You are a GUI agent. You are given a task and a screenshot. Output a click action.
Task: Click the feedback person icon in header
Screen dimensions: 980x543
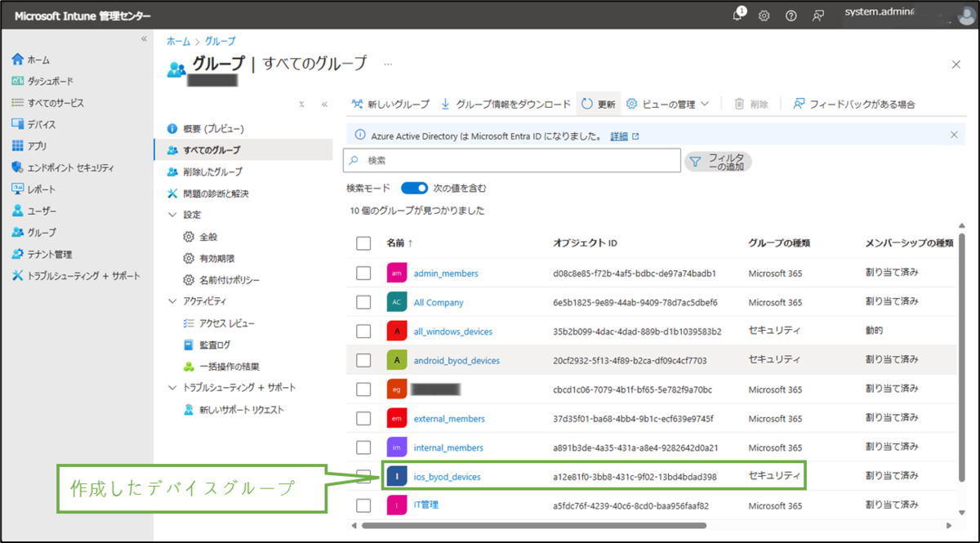[817, 16]
